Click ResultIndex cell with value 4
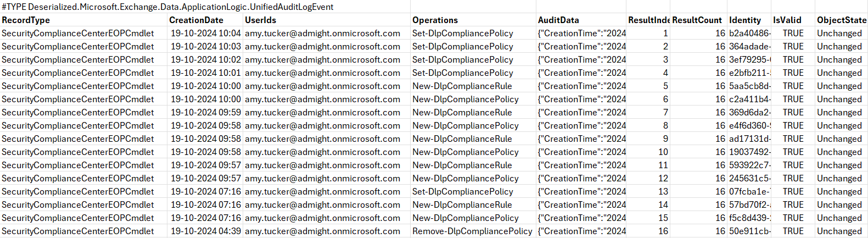This screenshot has height=238, width=868. pyautogui.click(x=648, y=73)
